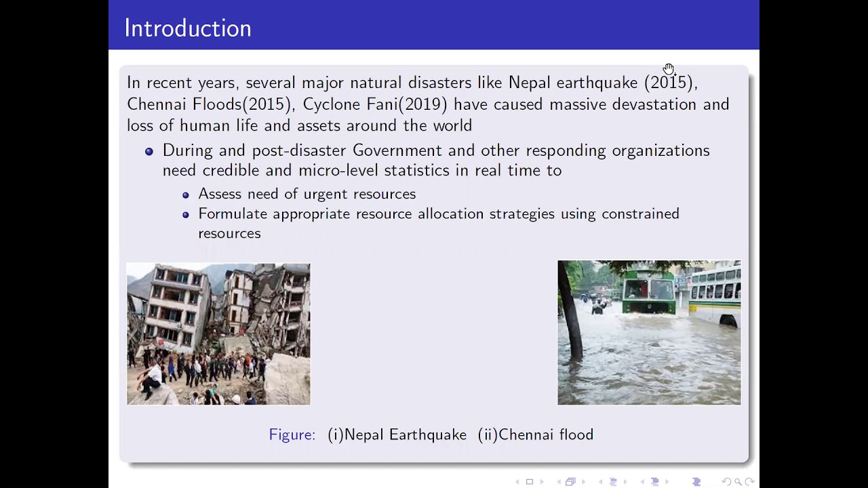Click the Beamer subsection icon

(613, 482)
